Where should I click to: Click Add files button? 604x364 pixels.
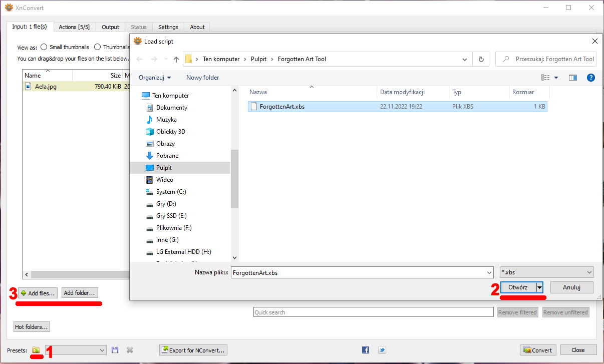pyautogui.click(x=38, y=293)
